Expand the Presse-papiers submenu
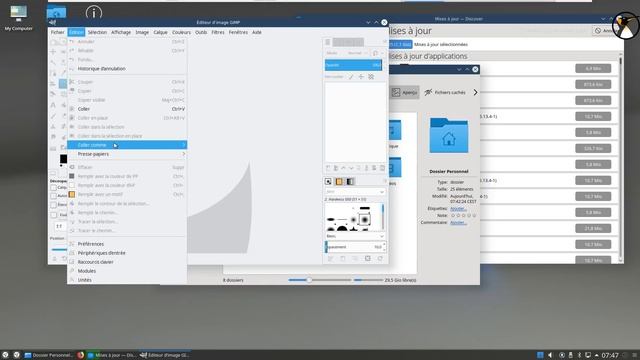This screenshot has width=640, height=360. (127, 154)
